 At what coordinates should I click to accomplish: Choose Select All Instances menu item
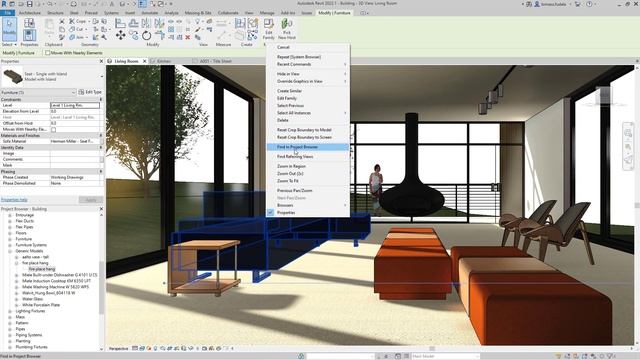tap(308, 113)
